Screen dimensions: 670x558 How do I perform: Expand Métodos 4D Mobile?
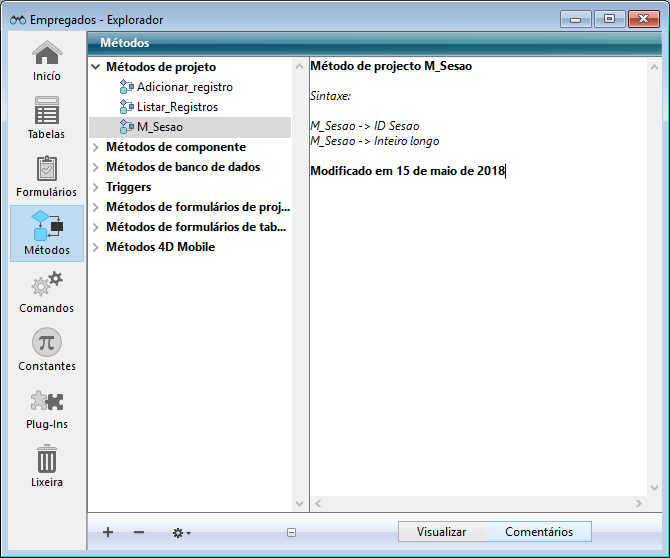pyautogui.click(x=96, y=247)
